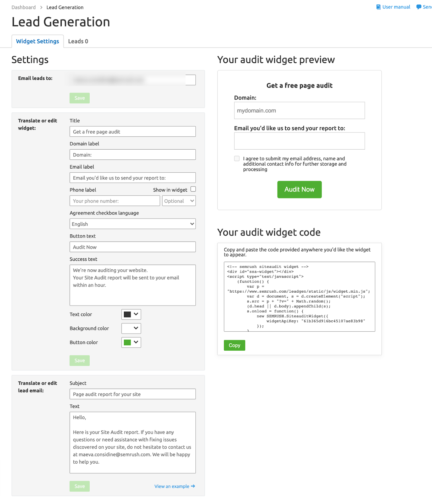The height and width of the screenshot is (504, 432).
Task: Tick the agreement checkbox in widget preview
Action: point(237,158)
